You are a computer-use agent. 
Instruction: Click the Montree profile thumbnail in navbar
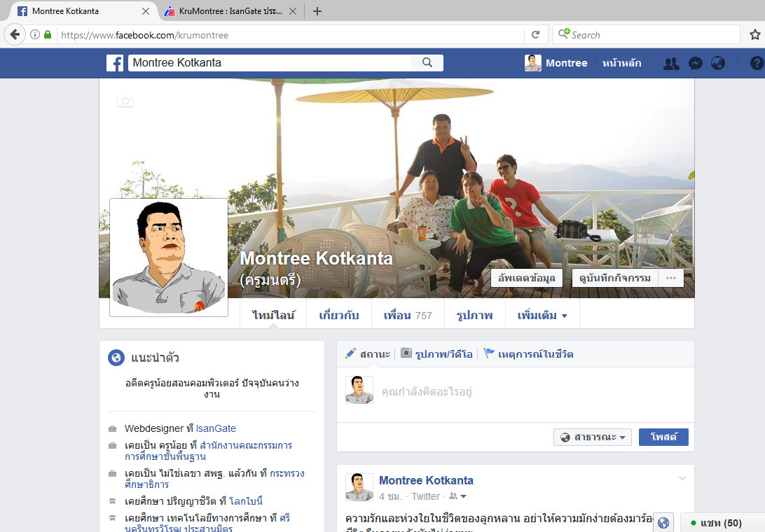(x=532, y=63)
